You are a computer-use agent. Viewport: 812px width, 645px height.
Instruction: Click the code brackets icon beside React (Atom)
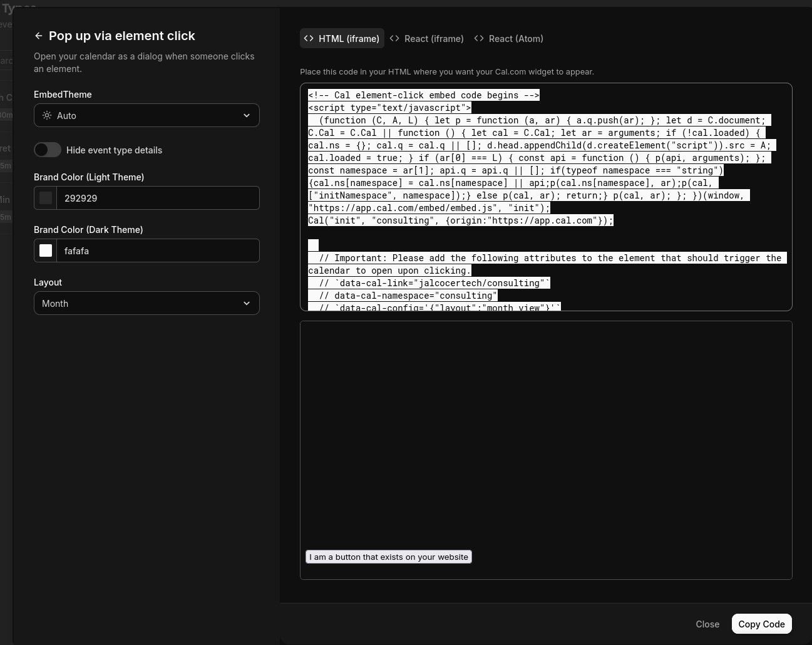[479, 38]
